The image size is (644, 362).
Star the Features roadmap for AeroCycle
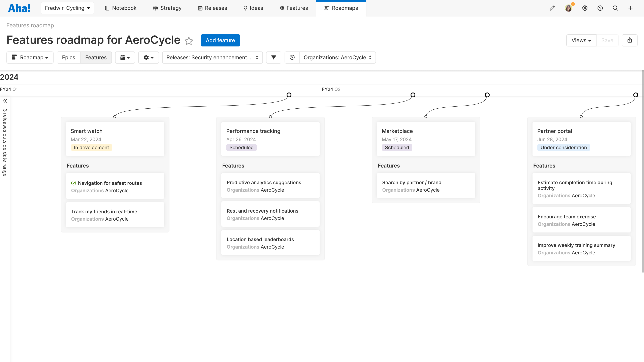189,41
